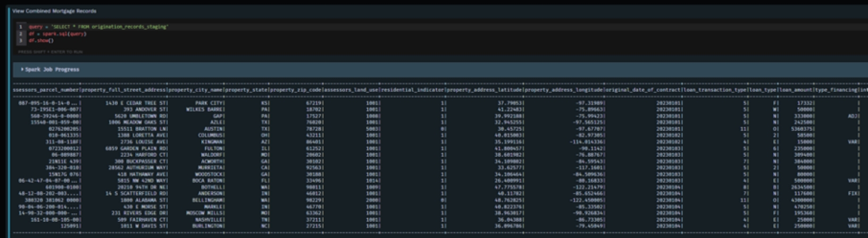Click latitude value '37.79053'
Image resolution: width=868 pixels, height=238 pixels.
510,103
